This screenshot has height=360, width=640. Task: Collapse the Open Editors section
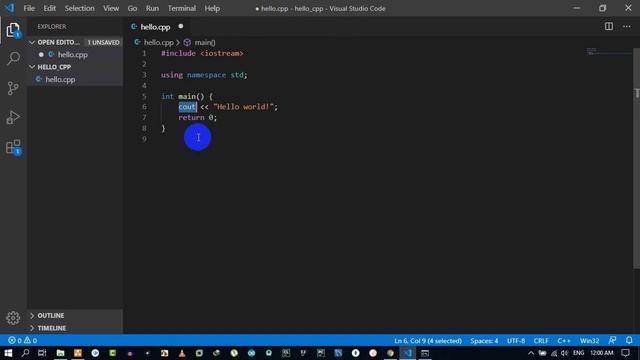pos(32,42)
